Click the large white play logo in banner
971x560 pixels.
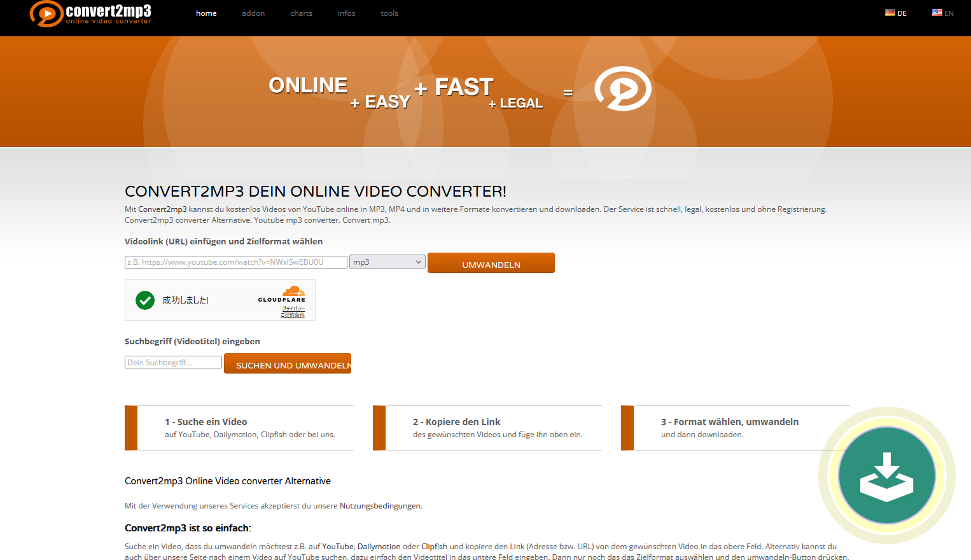622,88
